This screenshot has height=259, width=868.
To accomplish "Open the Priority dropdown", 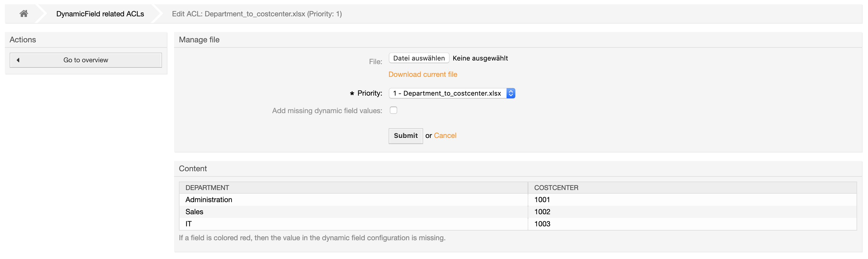I will click(x=452, y=93).
